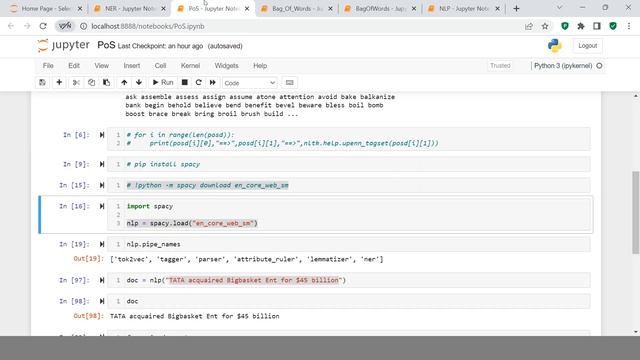The width and height of the screenshot is (640, 360).
Task: Insert a cell below with the plus icon
Action: [59, 82]
